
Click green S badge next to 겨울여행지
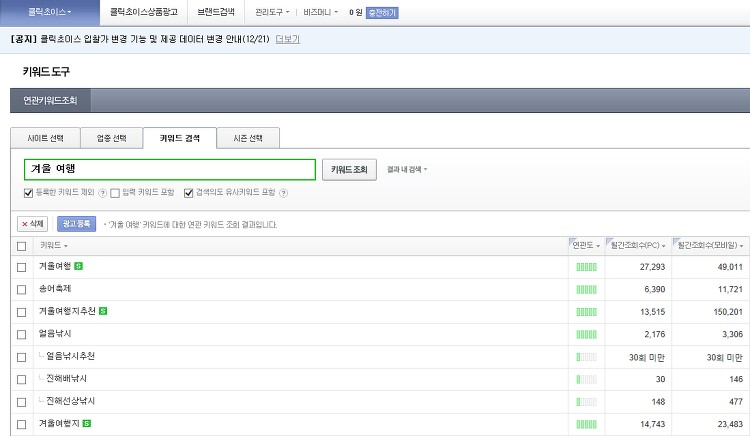(87, 423)
